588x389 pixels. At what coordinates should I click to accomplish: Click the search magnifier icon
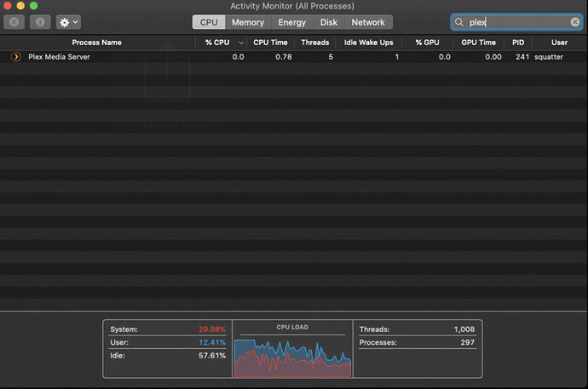[x=459, y=22]
